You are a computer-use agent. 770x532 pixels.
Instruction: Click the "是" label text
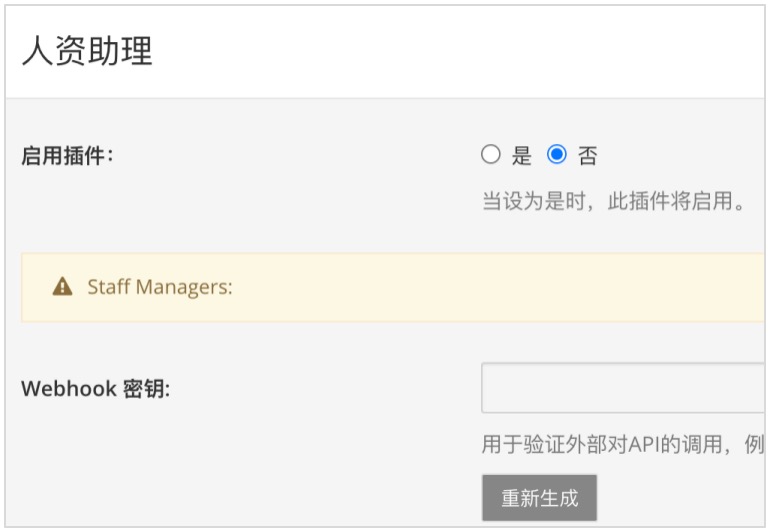click(522, 156)
